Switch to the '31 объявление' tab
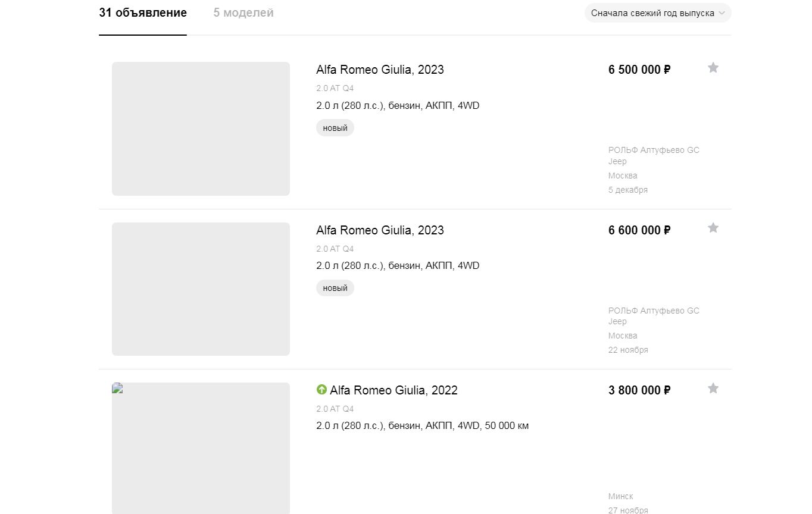The height and width of the screenshot is (514, 812). tap(143, 12)
